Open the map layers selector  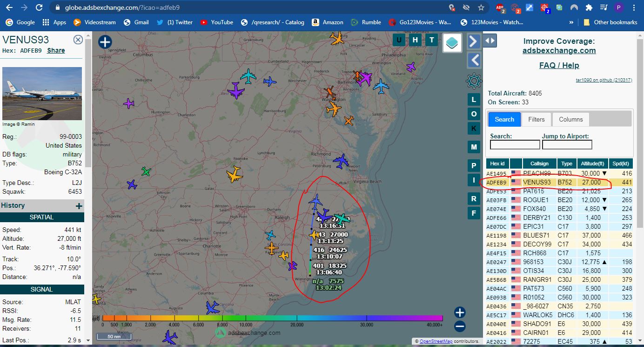[452, 43]
